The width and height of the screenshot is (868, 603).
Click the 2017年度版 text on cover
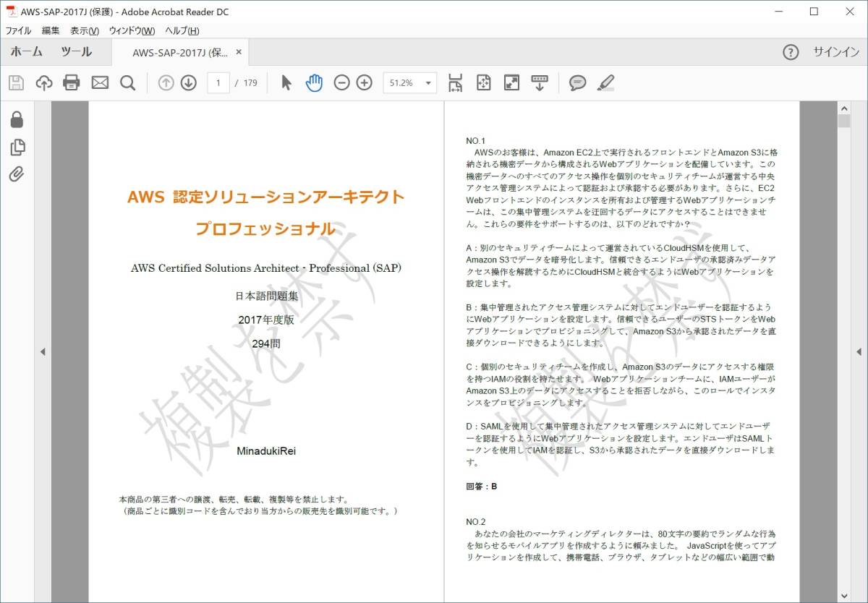pyautogui.click(x=266, y=320)
